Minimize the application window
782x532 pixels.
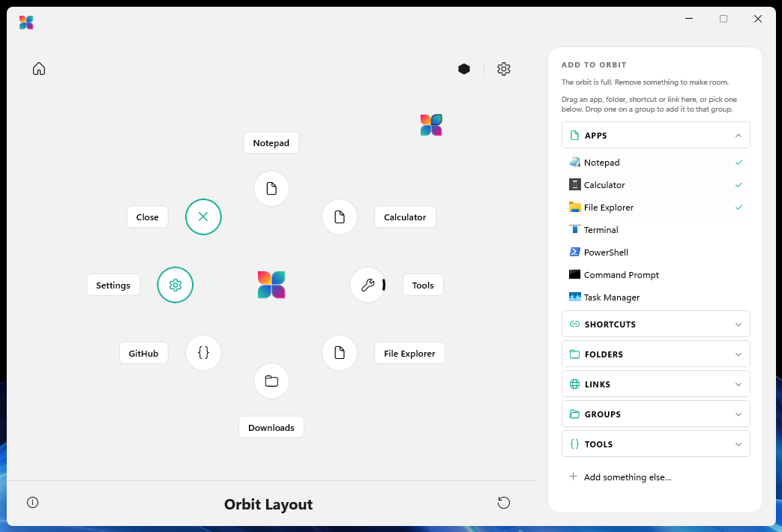[689, 19]
